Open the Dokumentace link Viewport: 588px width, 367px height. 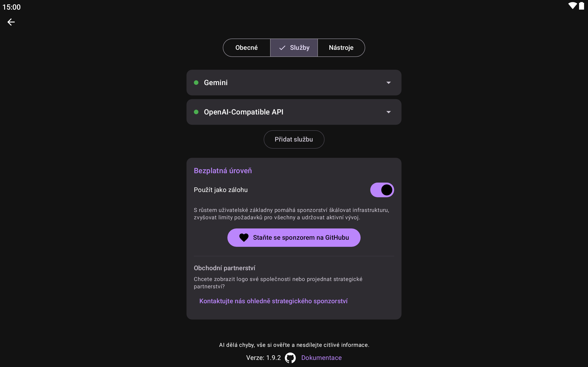pos(321,358)
